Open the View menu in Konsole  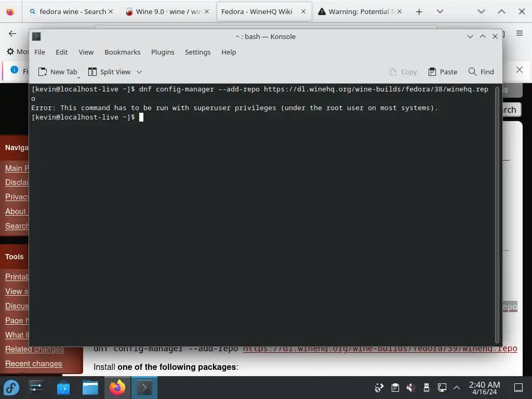point(86,52)
